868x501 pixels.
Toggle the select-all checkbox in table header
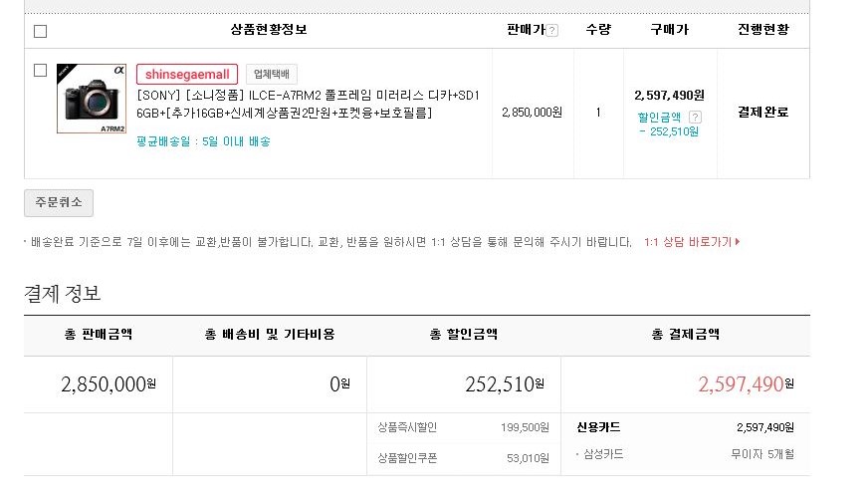click(40, 31)
